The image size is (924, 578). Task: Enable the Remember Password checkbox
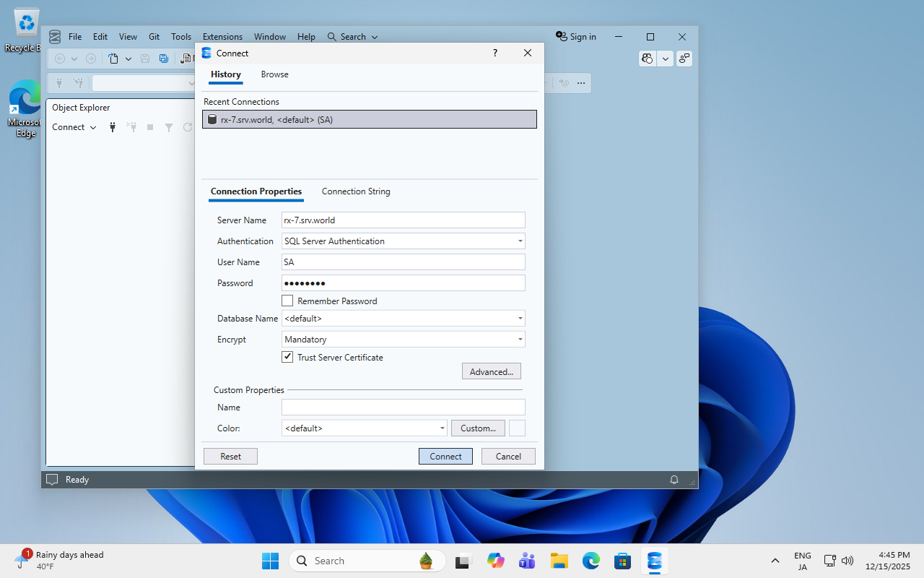click(x=287, y=301)
